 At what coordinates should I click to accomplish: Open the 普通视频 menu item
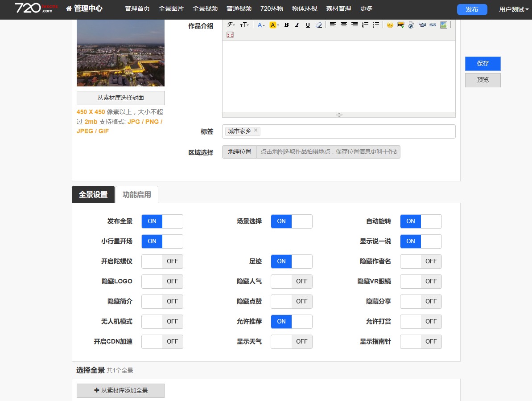coord(239,8)
